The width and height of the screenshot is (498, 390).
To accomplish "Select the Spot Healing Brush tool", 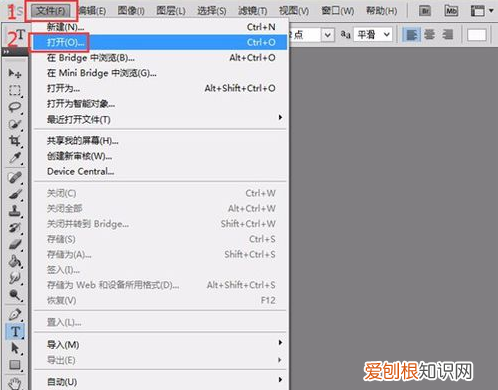I will [x=15, y=178].
